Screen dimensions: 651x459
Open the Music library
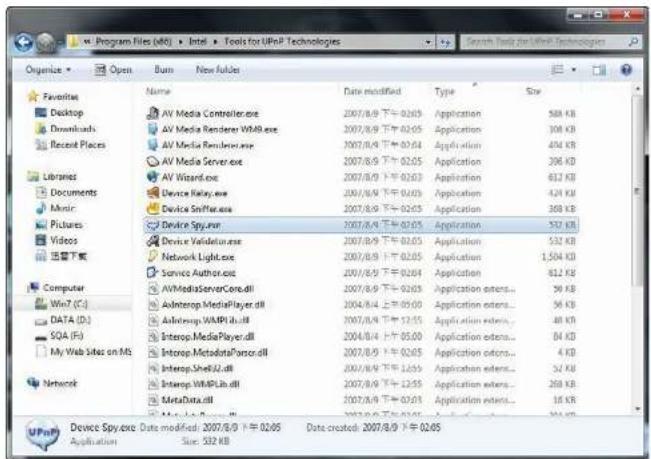63,208
